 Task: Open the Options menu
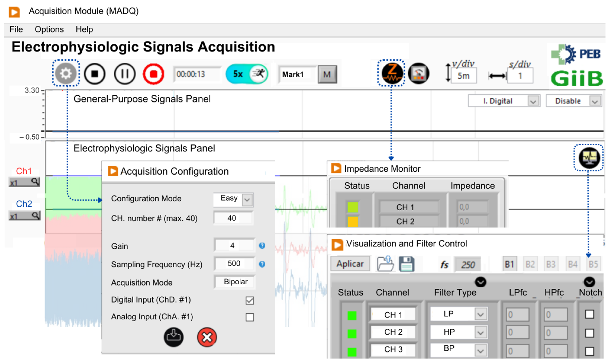pyautogui.click(x=49, y=29)
